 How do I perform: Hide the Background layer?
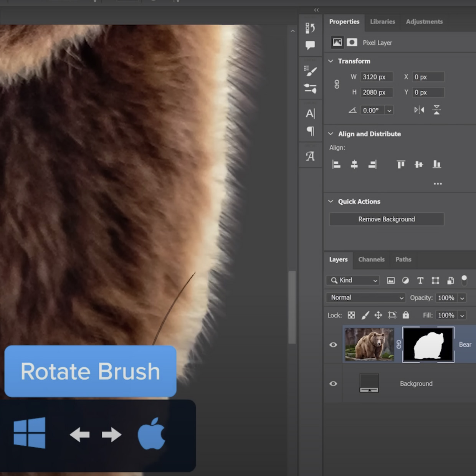pyautogui.click(x=333, y=383)
